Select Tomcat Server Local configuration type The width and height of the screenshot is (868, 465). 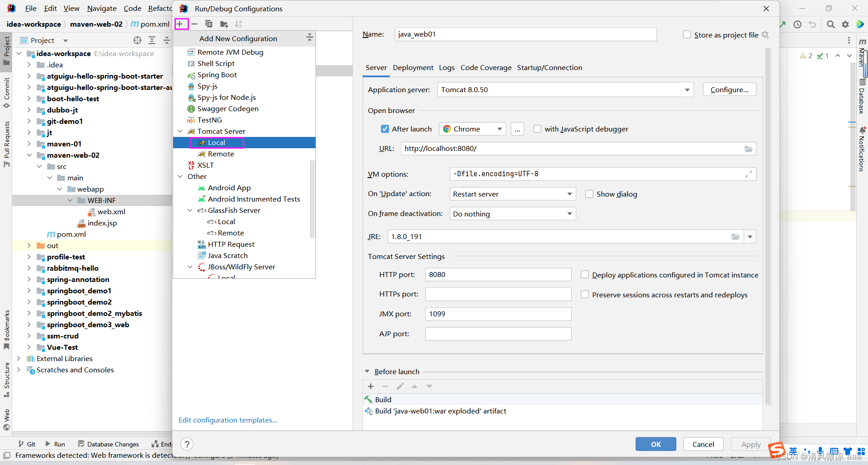click(244, 143)
